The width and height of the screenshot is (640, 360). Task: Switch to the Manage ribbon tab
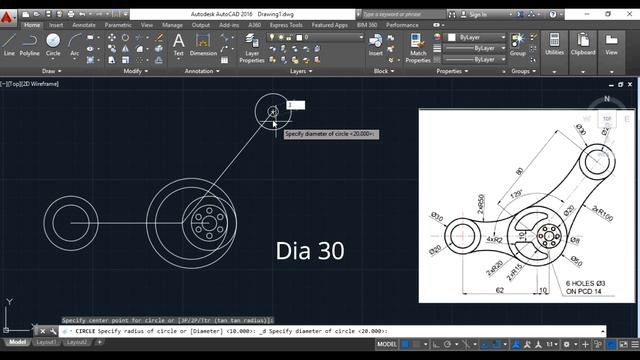coord(172,25)
